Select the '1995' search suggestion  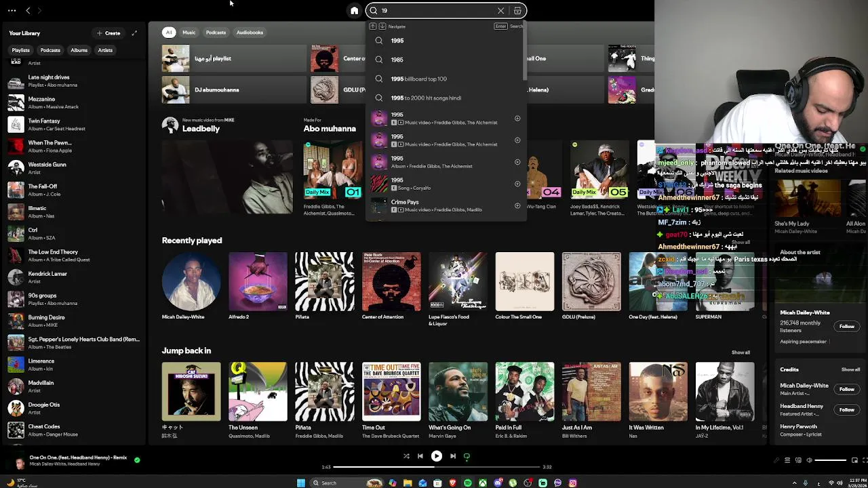click(446, 41)
